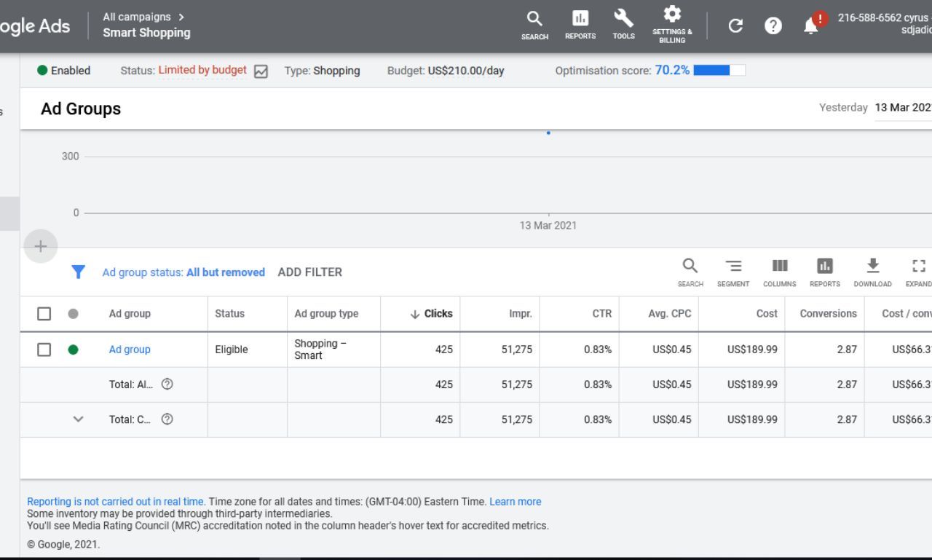Sort by the Ad group column header
The width and height of the screenshot is (932, 560).
pyautogui.click(x=130, y=314)
